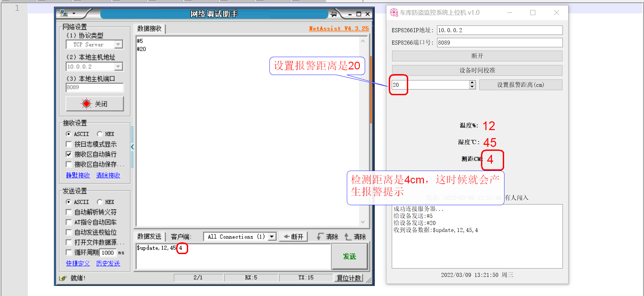
Task: Enable 按日志模式显示 checkbox
Action: coord(69,144)
